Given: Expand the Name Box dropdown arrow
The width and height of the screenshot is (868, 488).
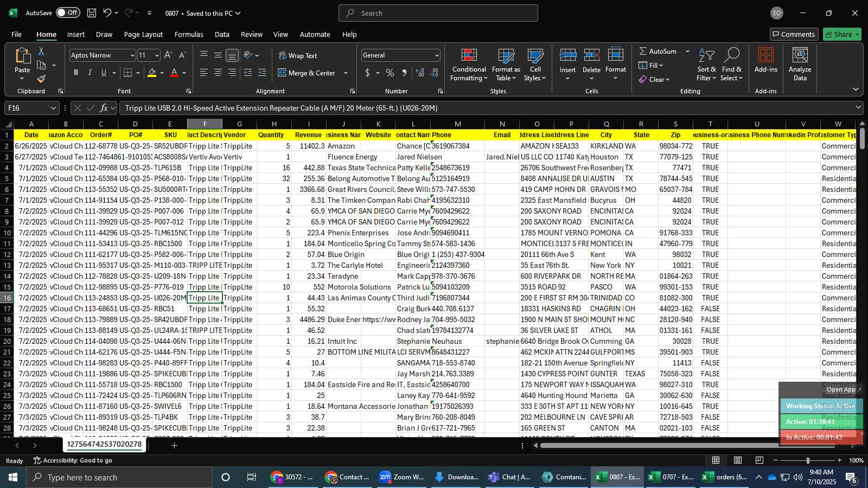Looking at the screenshot, I should click(53, 108).
